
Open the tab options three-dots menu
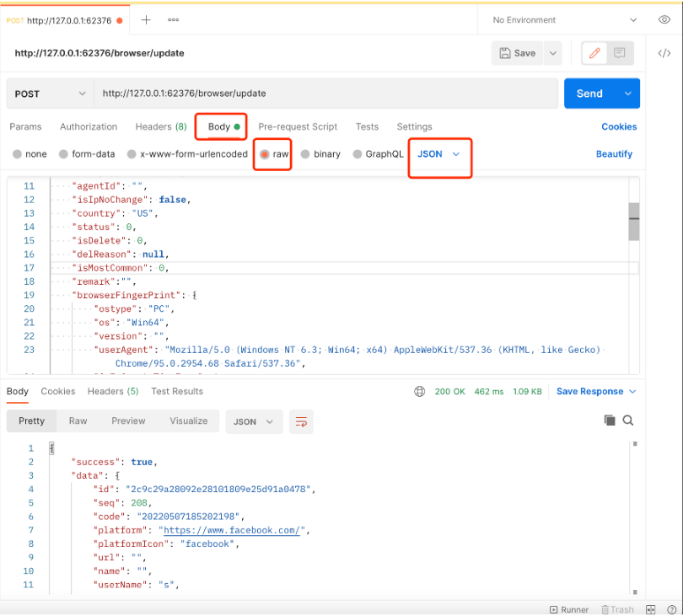pos(174,20)
